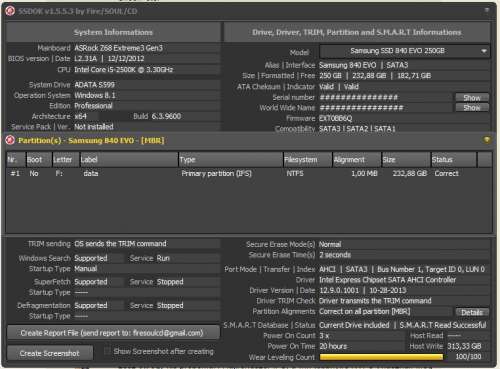The height and width of the screenshot is (369, 500).
Task: Click the NTFS filesystem cell
Action: (x=295, y=173)
